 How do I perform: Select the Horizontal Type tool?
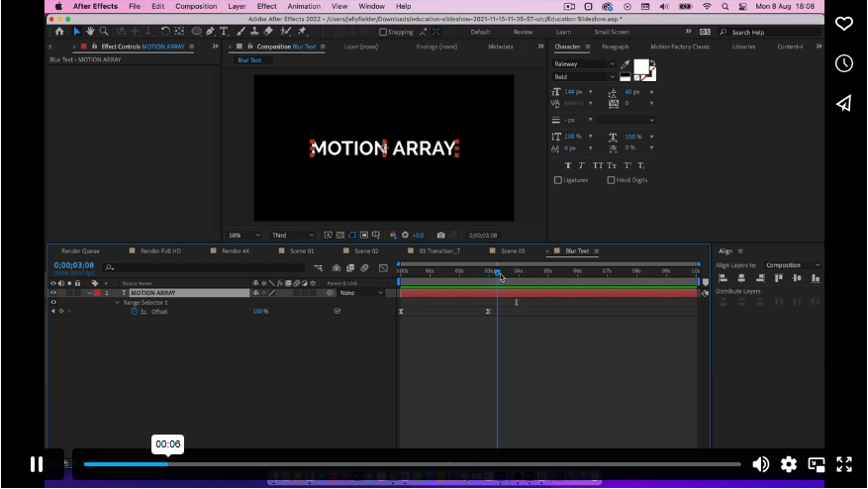[x=224, y=32]
